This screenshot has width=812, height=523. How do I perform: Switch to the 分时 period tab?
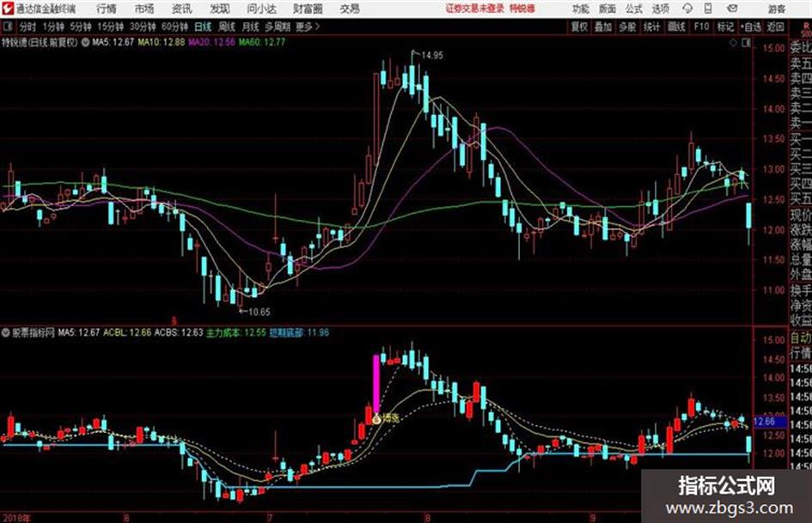pos(27,27)
